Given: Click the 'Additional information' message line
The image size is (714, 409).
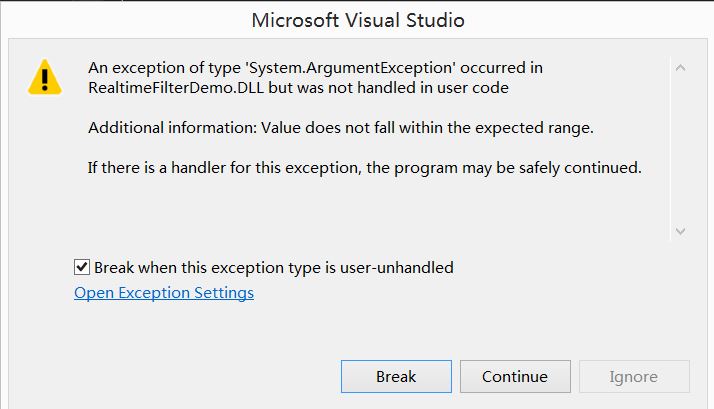Looking at the screenshot, I should point(341,128).
